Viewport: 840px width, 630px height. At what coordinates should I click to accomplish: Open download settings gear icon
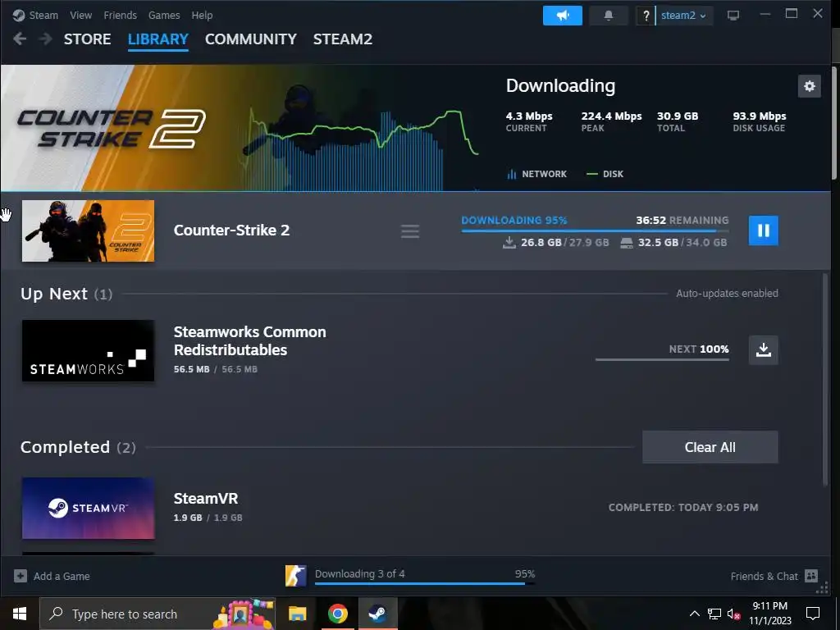[x=809, y=85]
